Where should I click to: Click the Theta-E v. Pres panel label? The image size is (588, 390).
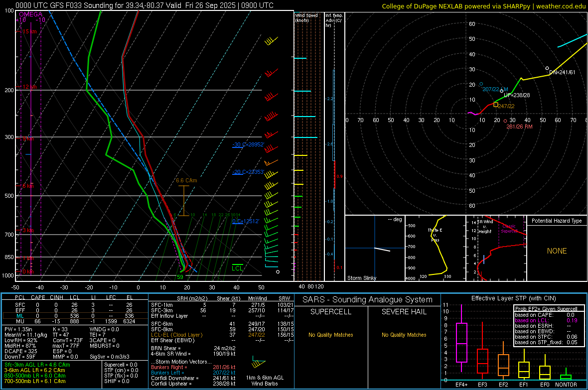[435, 235]
